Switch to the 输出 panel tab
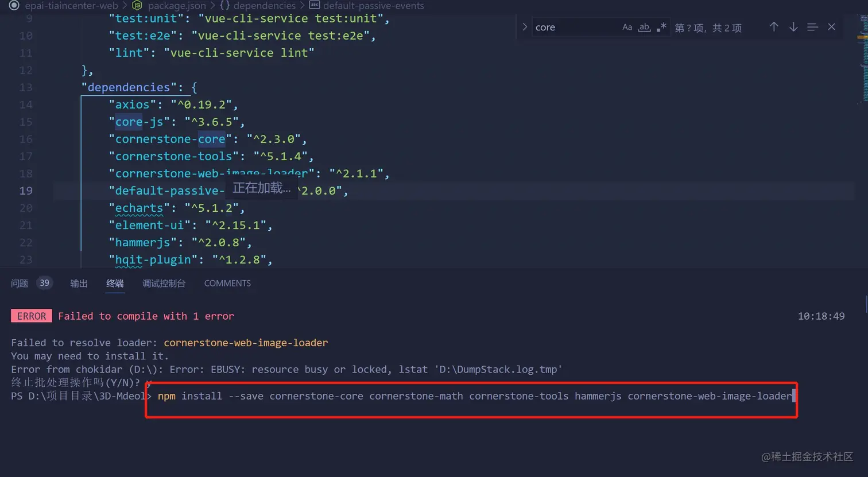 (79, 283)
